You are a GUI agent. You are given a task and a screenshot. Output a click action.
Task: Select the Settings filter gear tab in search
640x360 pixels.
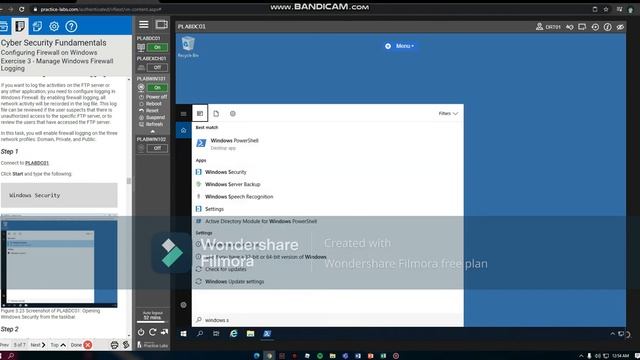point(233,113)
